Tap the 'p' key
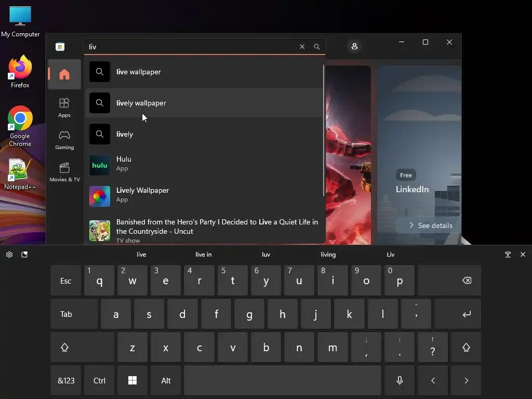 pyautogui.click(x=400, y=280)
